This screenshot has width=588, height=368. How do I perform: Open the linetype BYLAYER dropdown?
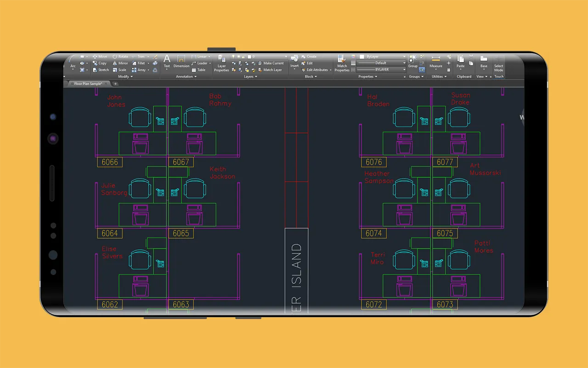(x=382, y=69)
